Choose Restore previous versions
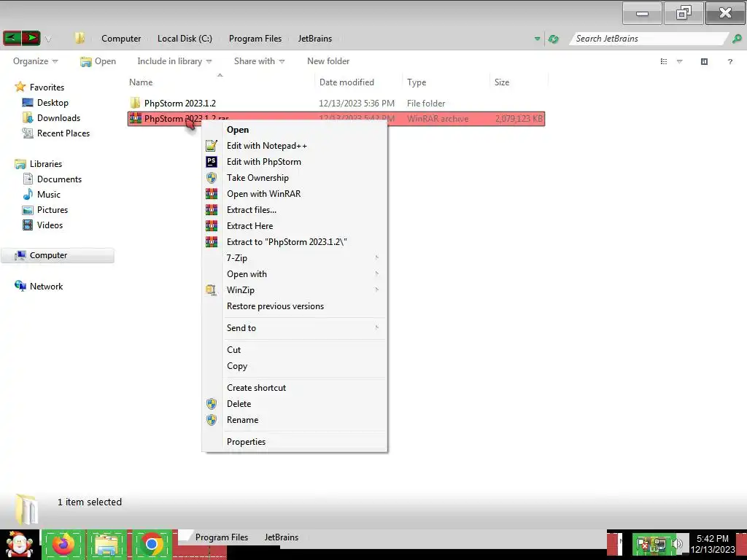 tap(295, 306)
